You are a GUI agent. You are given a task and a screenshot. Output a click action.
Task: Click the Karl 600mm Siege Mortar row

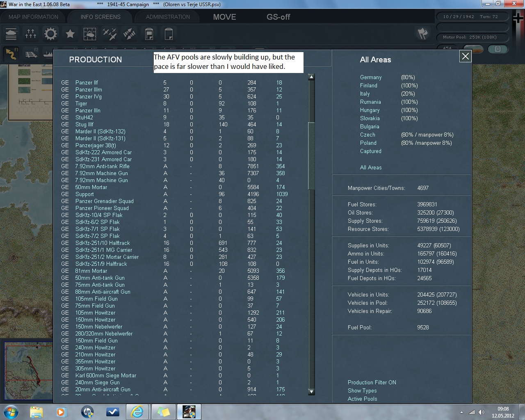point(172,375)
